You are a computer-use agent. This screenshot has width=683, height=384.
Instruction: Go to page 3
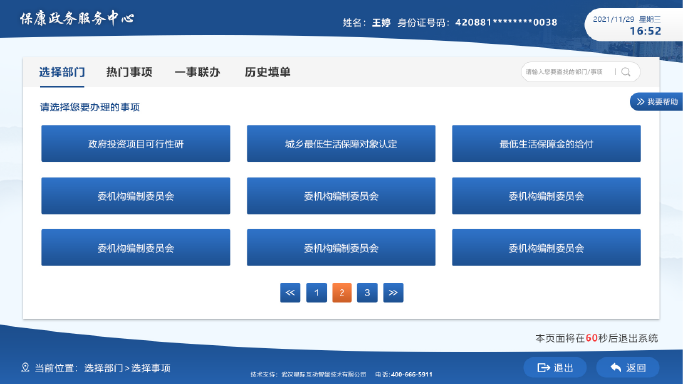367,293
